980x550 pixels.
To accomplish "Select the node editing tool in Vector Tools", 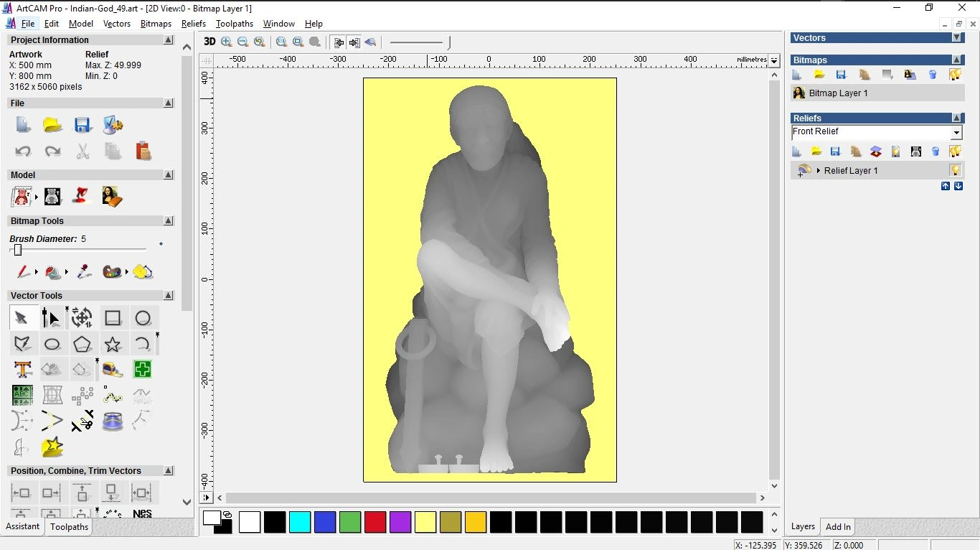I will [x=51, y=318].
